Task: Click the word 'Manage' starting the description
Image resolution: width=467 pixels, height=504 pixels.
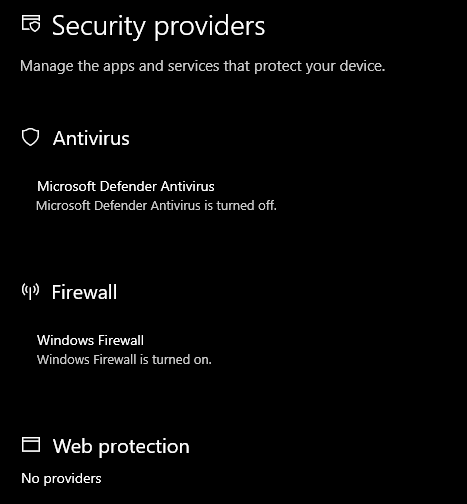Action: tap(47, 66)
